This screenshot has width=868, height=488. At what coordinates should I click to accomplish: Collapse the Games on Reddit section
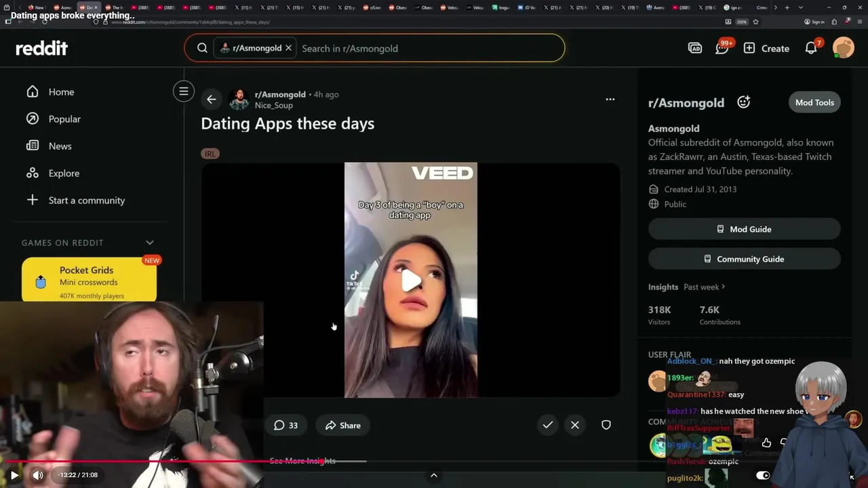[x=150, y=243]
